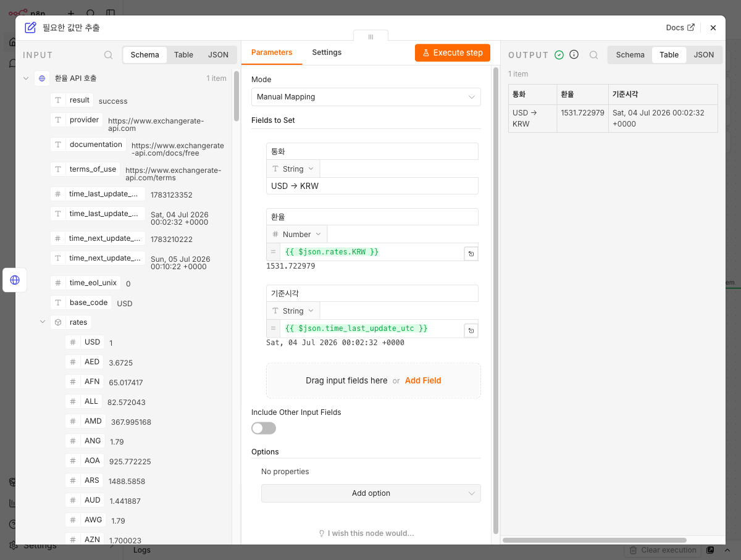Click the rates object cube icon

[x=58, y=322]
